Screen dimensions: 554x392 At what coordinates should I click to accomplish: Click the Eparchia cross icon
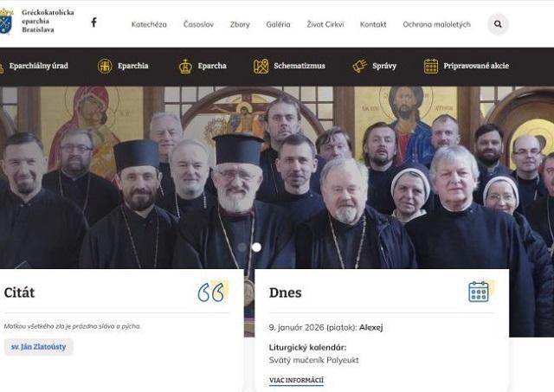point(105,66)
